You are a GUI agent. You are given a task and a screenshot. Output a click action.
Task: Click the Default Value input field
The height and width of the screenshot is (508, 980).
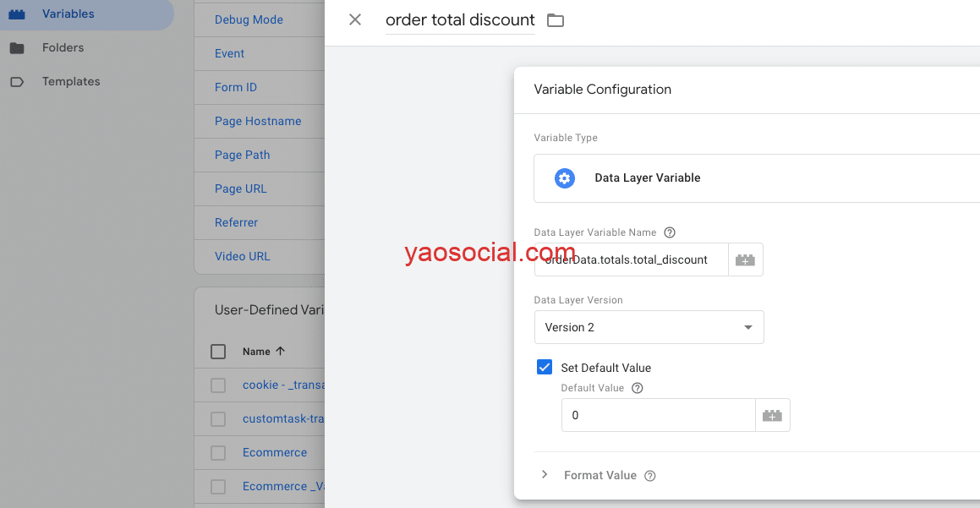click(658, 416)
